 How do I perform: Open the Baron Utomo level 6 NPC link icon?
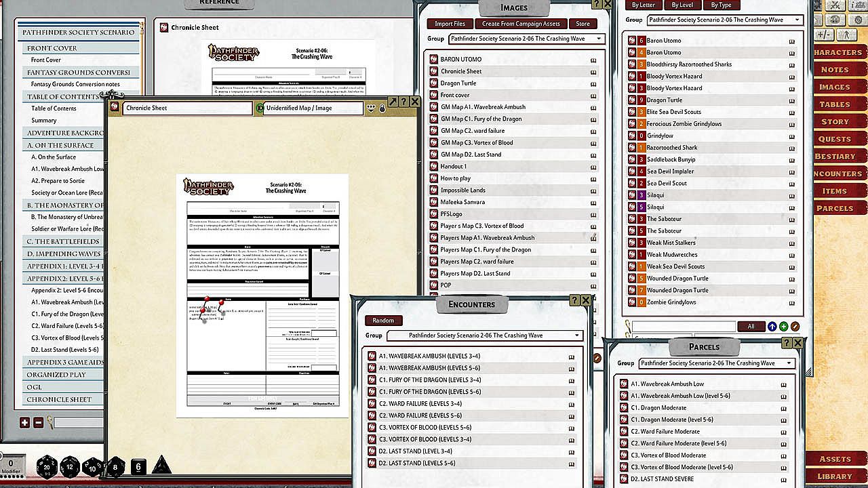632,41
